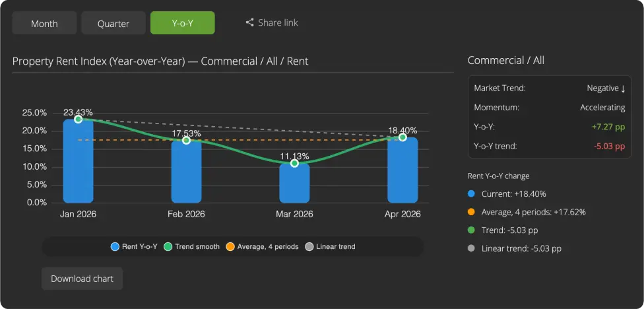Click the 11.13% data point marker
644x309 pixels.
pyautogui.click(x=294, y=163)
